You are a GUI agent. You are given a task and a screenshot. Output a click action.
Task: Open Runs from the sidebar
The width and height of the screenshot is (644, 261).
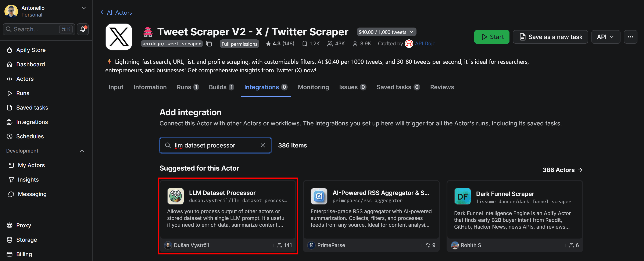pos(23,93)
